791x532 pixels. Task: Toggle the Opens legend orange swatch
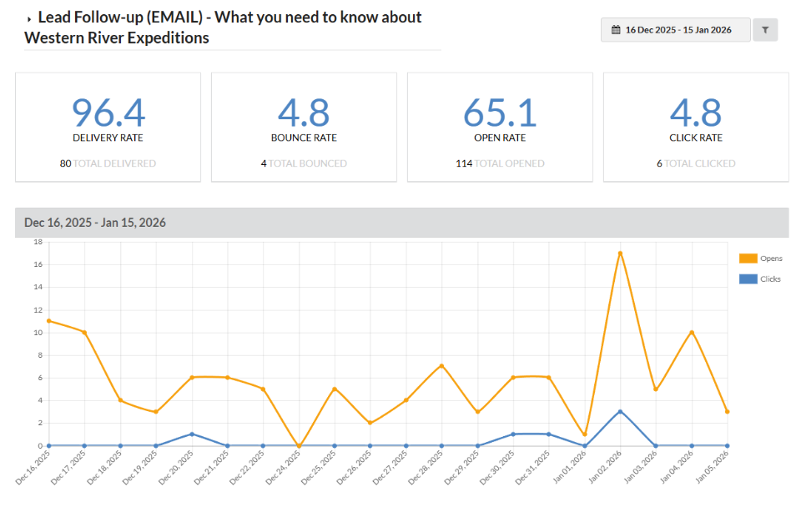748,258
